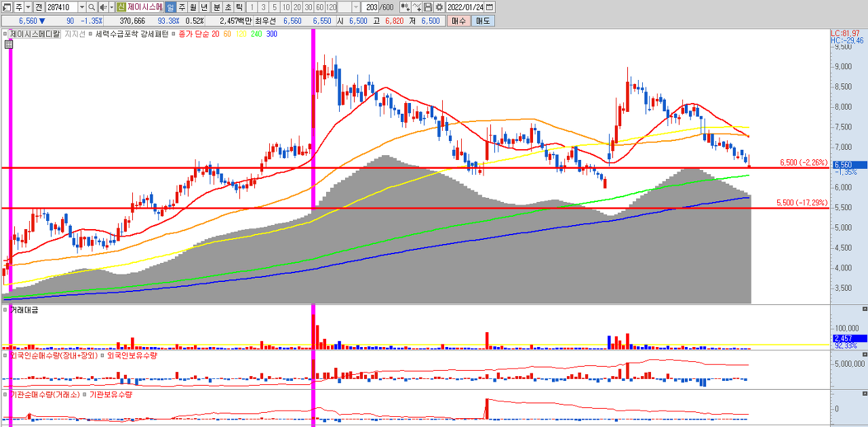Click the add candlestick chart icon
Screen dimensions: 868x427
pyautogui.click(x=406, y=7)
